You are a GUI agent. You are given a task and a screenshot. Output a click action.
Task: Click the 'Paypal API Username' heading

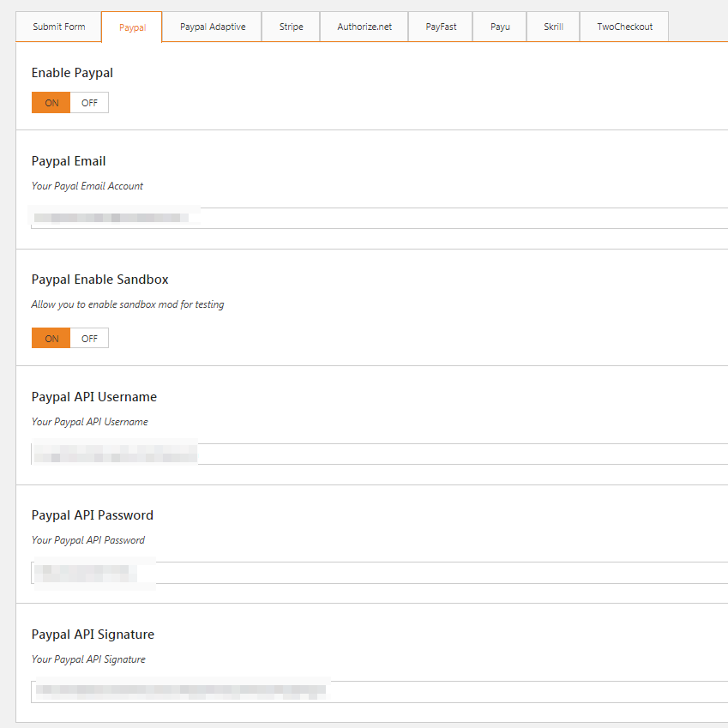(94, 397)
